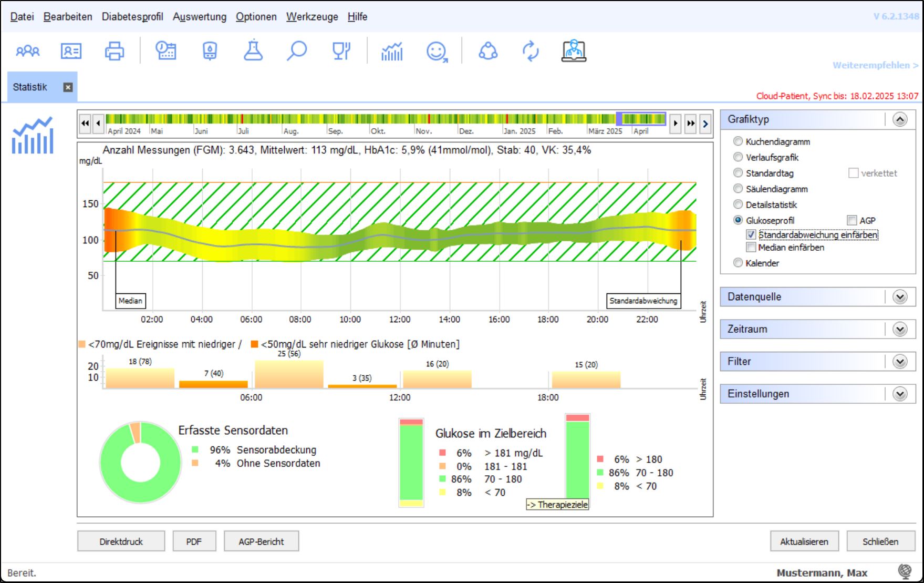
Task: Expand the Filter panel chevron
Action: pos(899,362)
